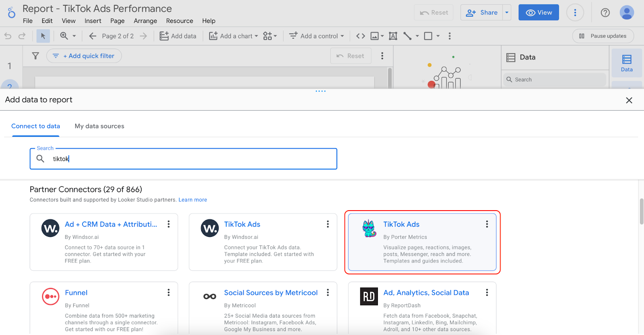Open options for Porter Metrics TikTok Ads
Screen dimensions: 644x335
(x=487, y=224)
